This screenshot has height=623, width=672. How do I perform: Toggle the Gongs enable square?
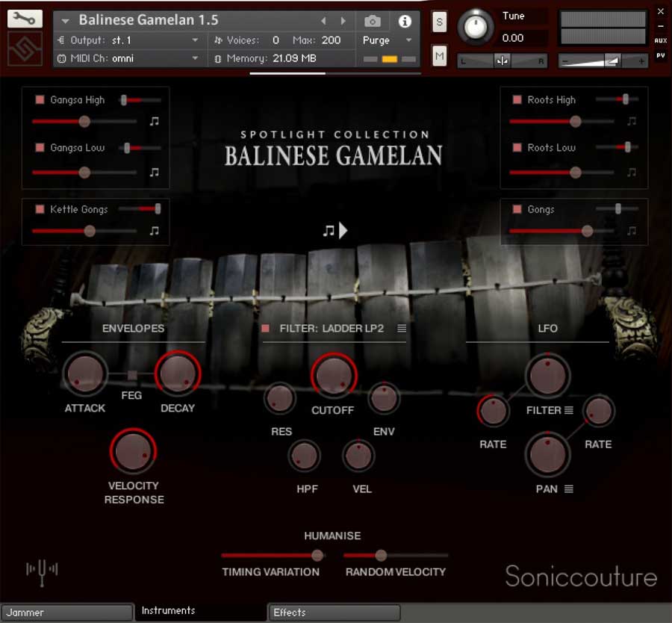click(517, 209)
